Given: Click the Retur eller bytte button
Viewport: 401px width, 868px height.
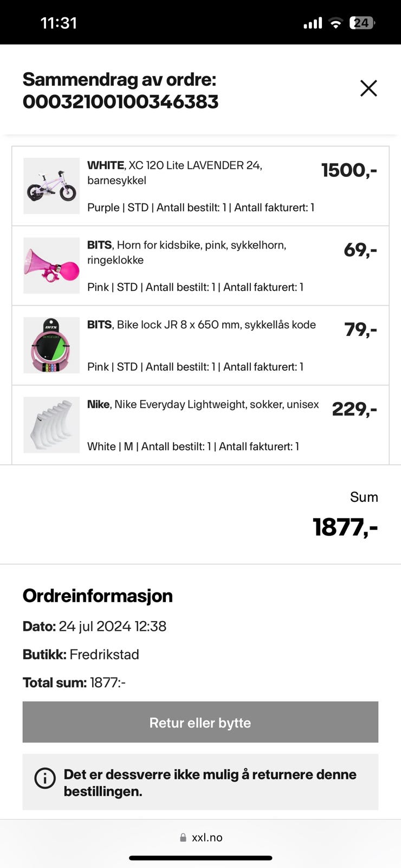Looking at the screenshot, I should pos(200,722).
